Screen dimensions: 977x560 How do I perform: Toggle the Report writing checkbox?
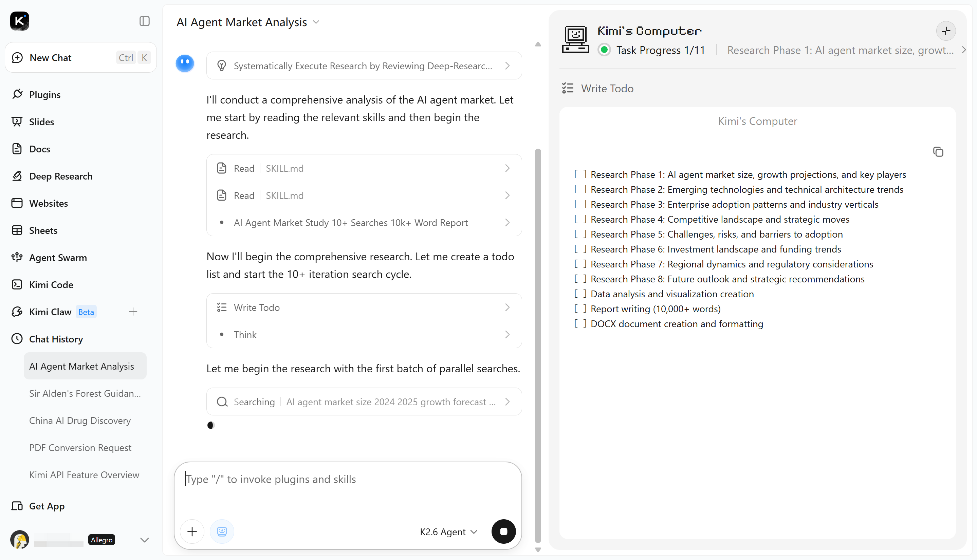[x=580, y=309]
